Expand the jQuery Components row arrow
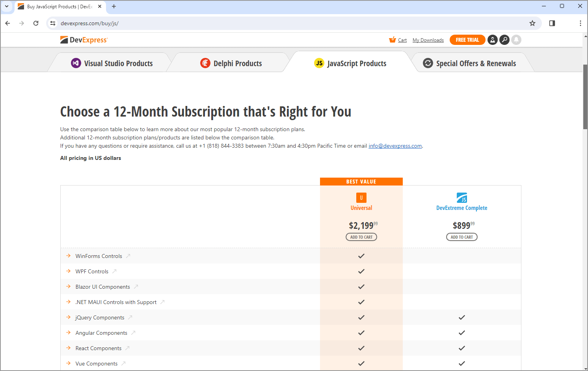This screenshot has height=371, width=588. pos(69,317)
